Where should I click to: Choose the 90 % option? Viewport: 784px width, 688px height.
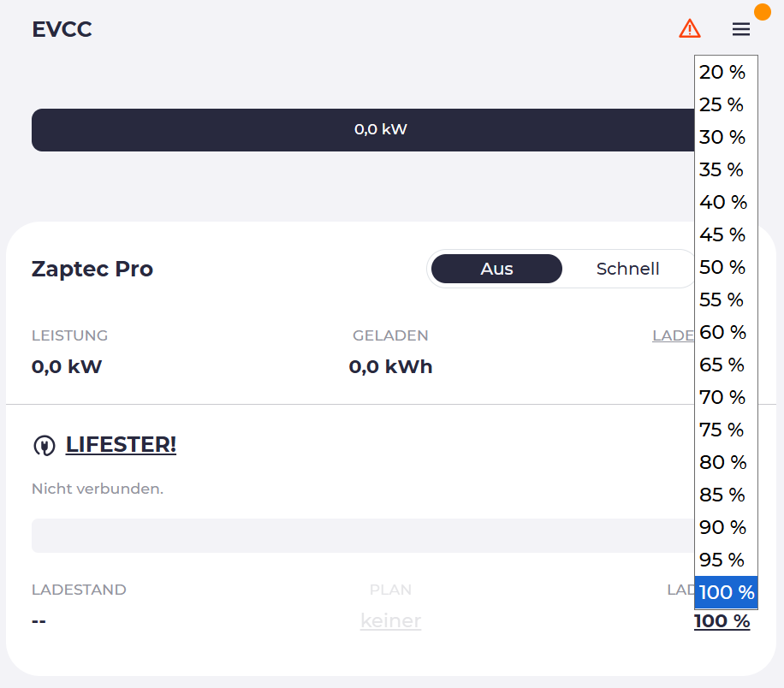(723, 528)
